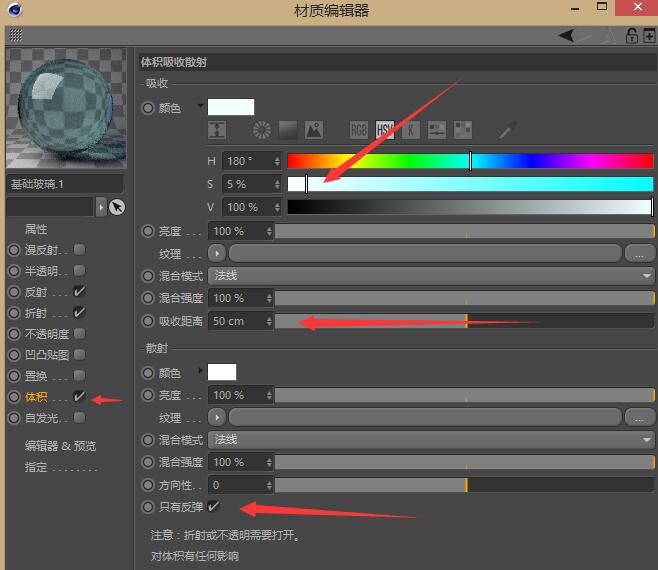Toggle the 体积 channel checkbox
Viewport: 658px width, 570px height.
[79, 396]
